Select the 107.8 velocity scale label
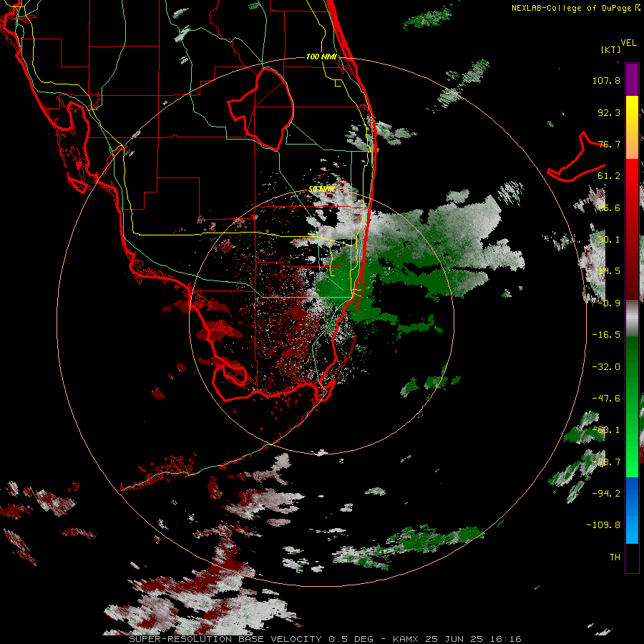The image size is (644, 644). pyautogui.click(x=606, y=80)
